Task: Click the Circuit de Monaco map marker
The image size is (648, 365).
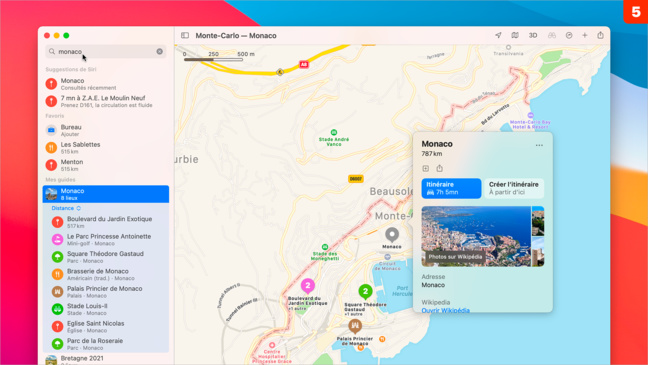Action: point(387,257)
